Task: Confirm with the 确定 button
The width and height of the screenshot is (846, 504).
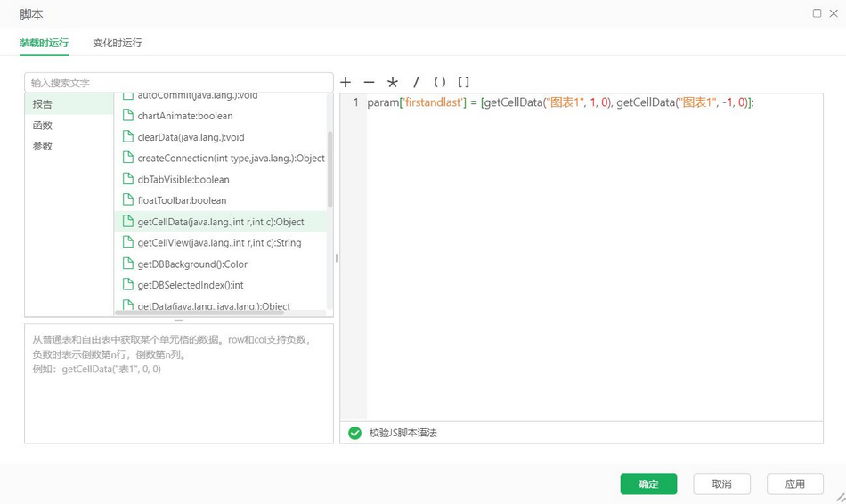Action: pyautogui.click(x=648, y=484)
